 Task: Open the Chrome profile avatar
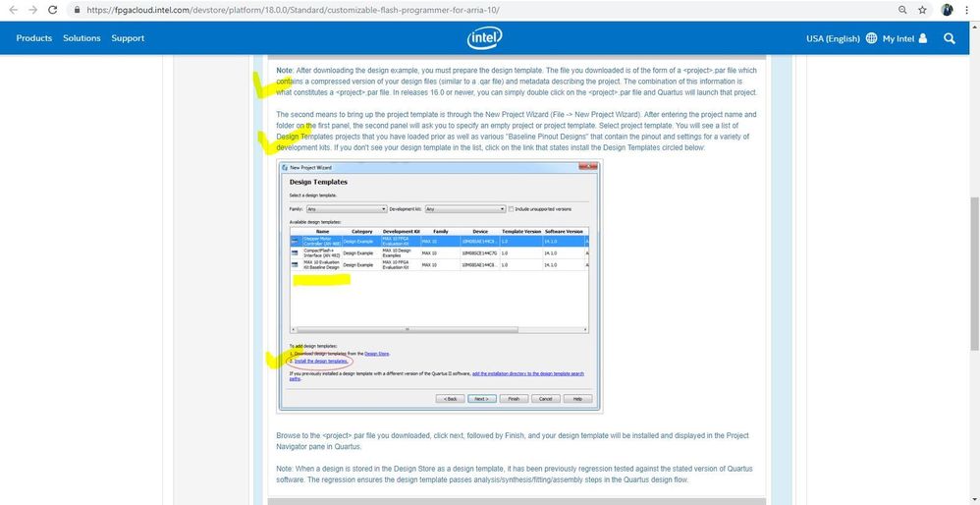pos(947,10)
